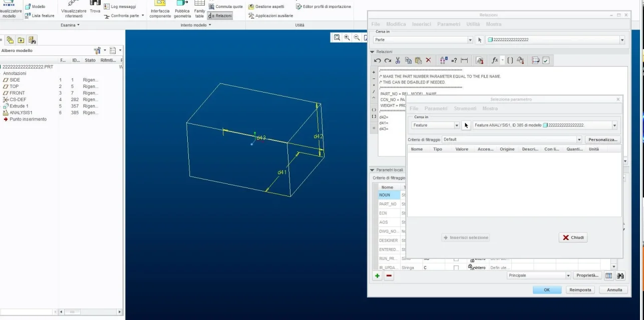Click the red X delete icon in Relazioni toolbar

click(x=428, y=60)
